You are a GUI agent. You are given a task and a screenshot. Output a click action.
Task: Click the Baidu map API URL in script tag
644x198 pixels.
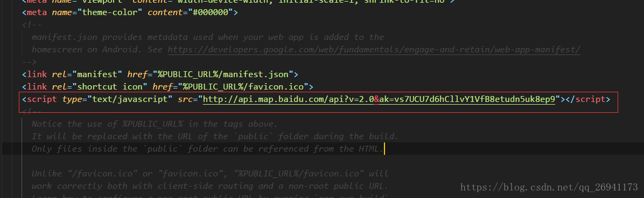click(379, 99)
